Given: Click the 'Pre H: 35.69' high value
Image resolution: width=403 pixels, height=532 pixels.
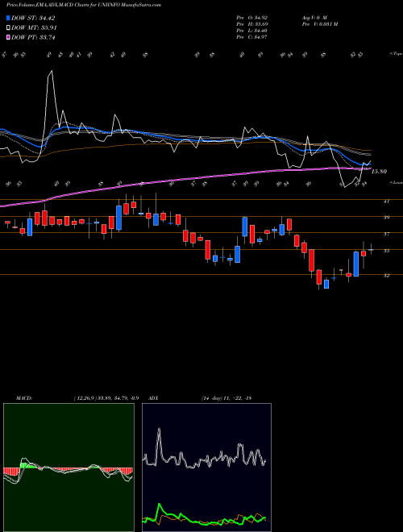Looking at the screenshot, I should pyautogui.click(x=253, y=23).
